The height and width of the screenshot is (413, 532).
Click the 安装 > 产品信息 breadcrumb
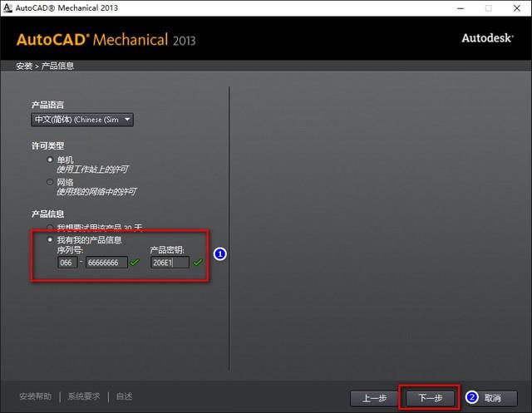[45, 66]
